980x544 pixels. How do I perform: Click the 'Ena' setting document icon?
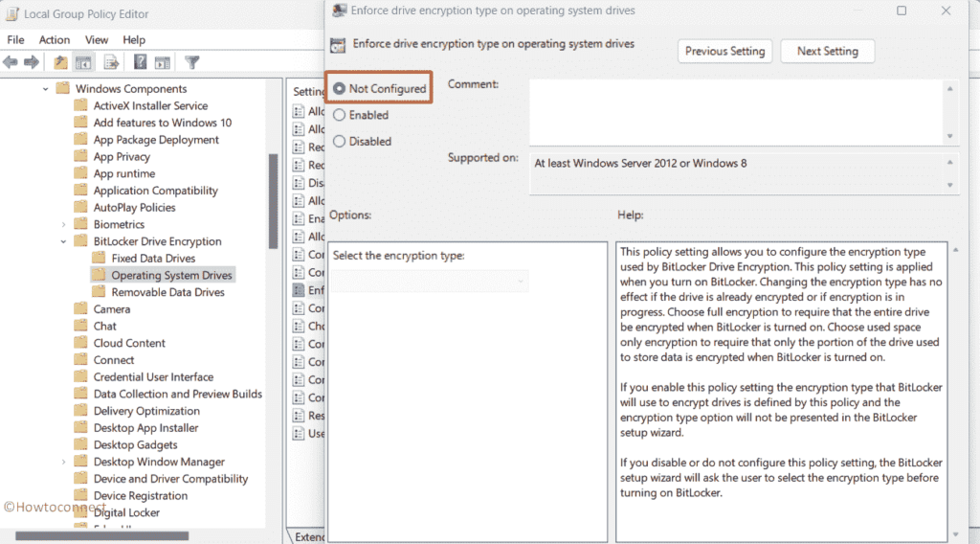tap(299, 218)
